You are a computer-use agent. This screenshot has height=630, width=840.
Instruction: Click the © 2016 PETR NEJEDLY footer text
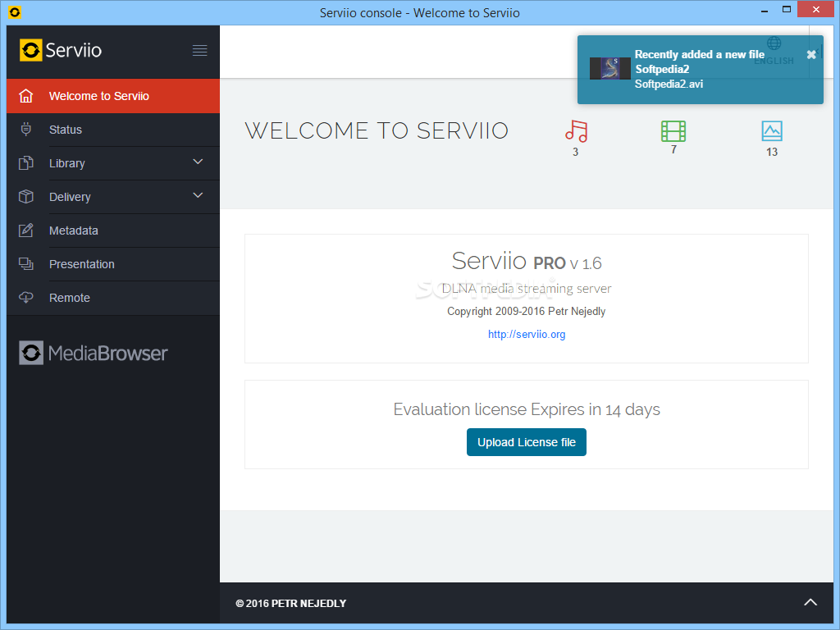[x=291, y=603]
